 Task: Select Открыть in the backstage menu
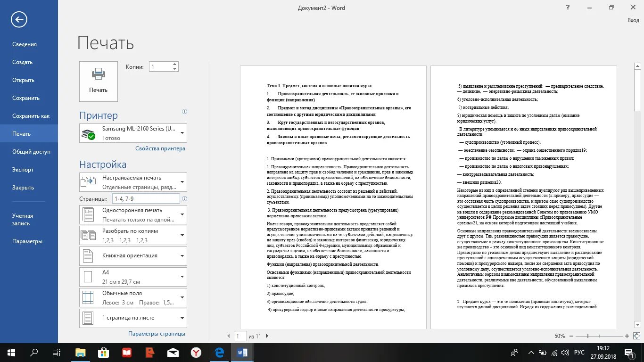[29, 80]
